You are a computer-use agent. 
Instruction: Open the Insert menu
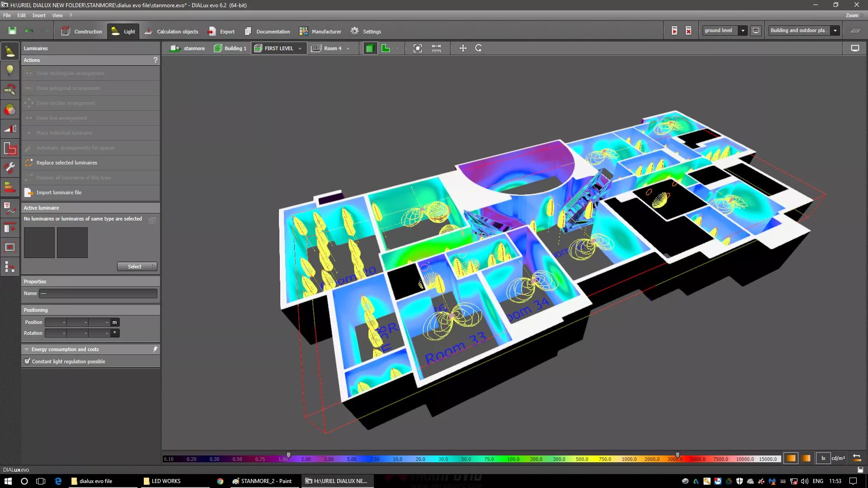(x=38, y=15)
